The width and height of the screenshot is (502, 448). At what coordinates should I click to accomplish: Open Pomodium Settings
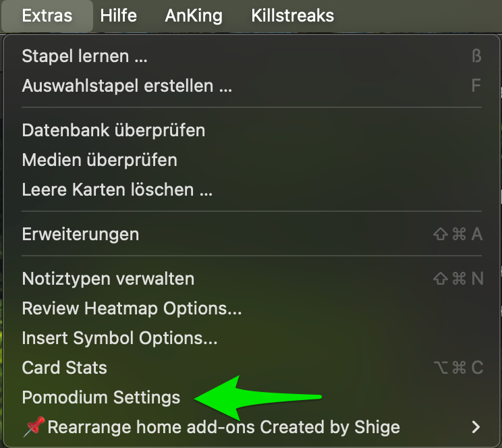tap(101, 397)
